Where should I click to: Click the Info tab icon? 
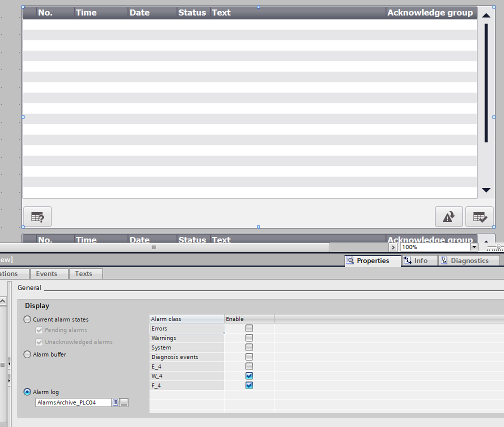click(407, 260)
